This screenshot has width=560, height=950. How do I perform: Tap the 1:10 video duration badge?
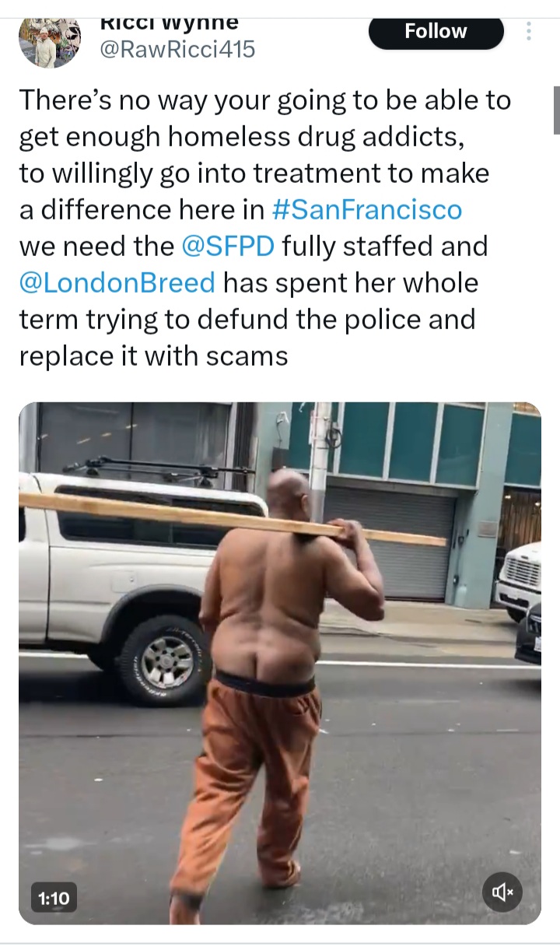(x=54, y=898)
